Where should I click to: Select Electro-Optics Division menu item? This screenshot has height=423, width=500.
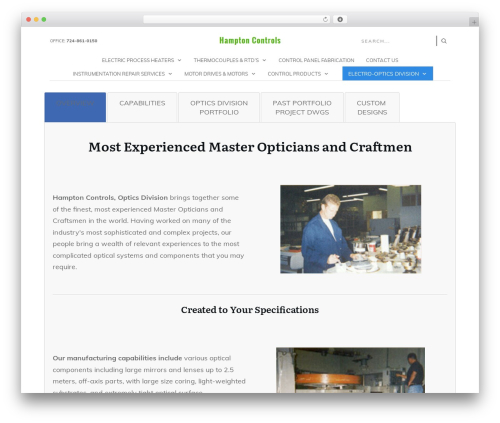point(387,73)
